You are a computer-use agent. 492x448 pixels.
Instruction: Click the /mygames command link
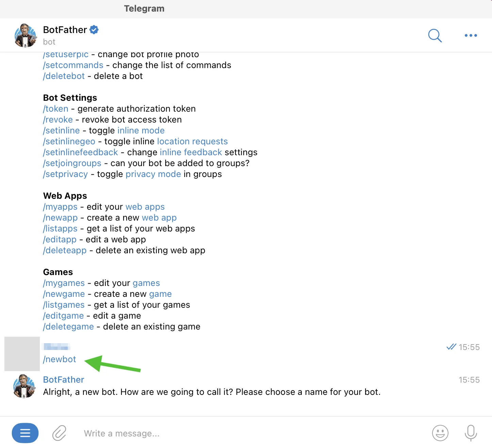point(64,283)
